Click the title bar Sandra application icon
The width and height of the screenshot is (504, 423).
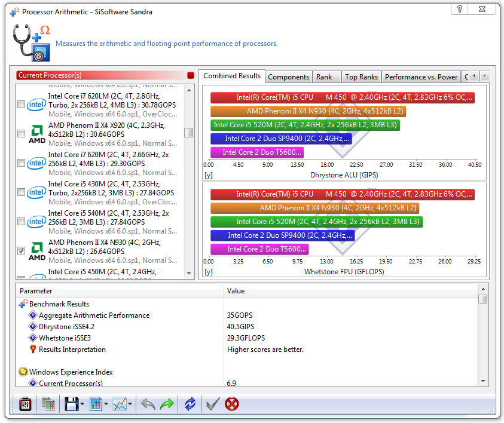point(14,12)
